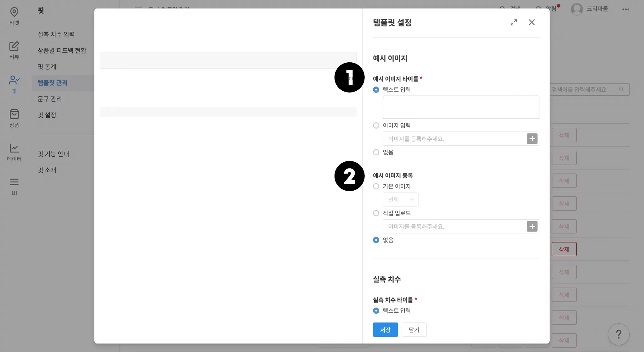The image size is (644, 352).
Task: Click the 예시 이미지 타이틀 text box
Action: click(x=461, y=107)
